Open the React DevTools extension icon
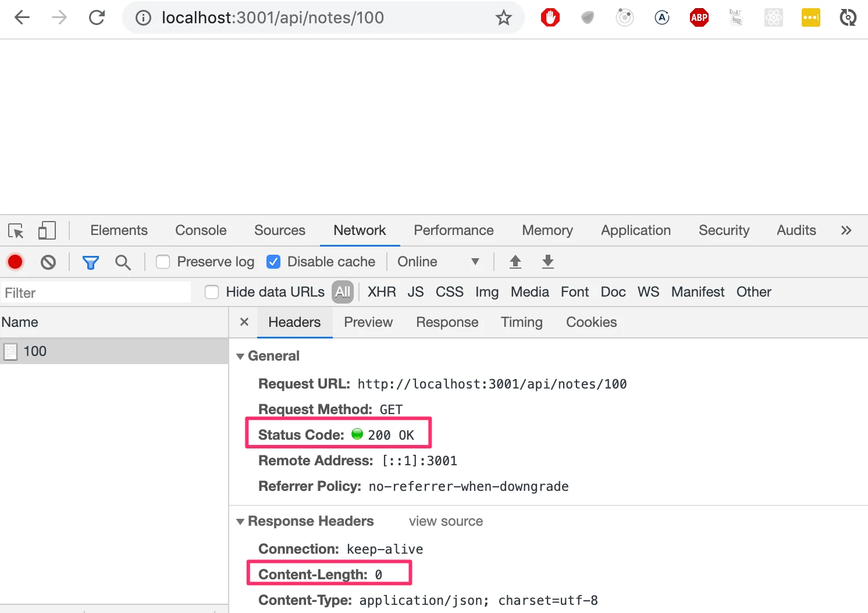The image size is (868, 613). (774, 18)
